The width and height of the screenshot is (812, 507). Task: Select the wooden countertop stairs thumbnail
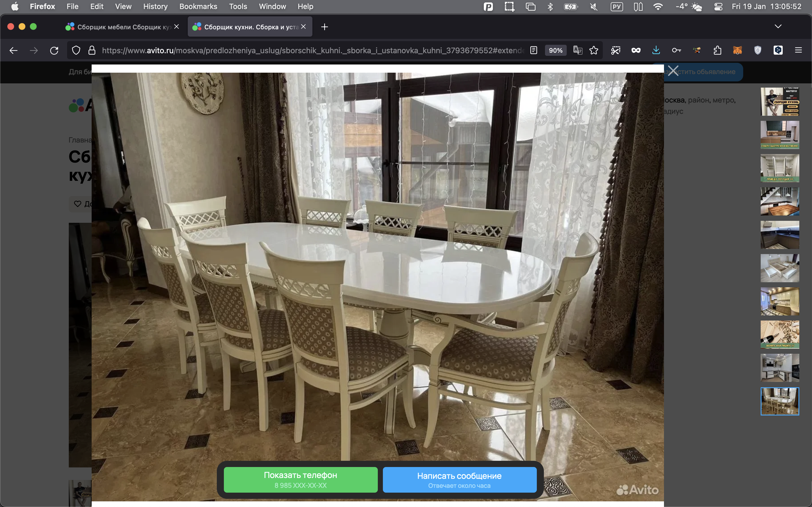pyautogui.click(x=780, y=201)
